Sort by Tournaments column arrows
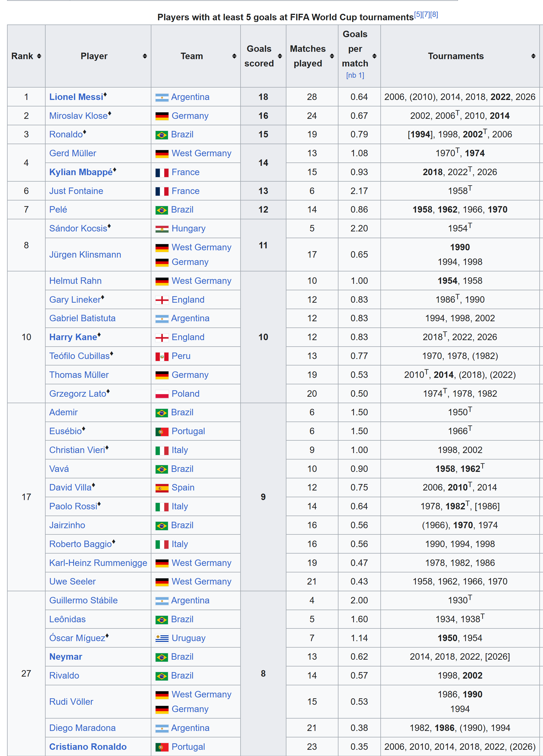Viewport: 543px width, 756px height. click(533, 56)
